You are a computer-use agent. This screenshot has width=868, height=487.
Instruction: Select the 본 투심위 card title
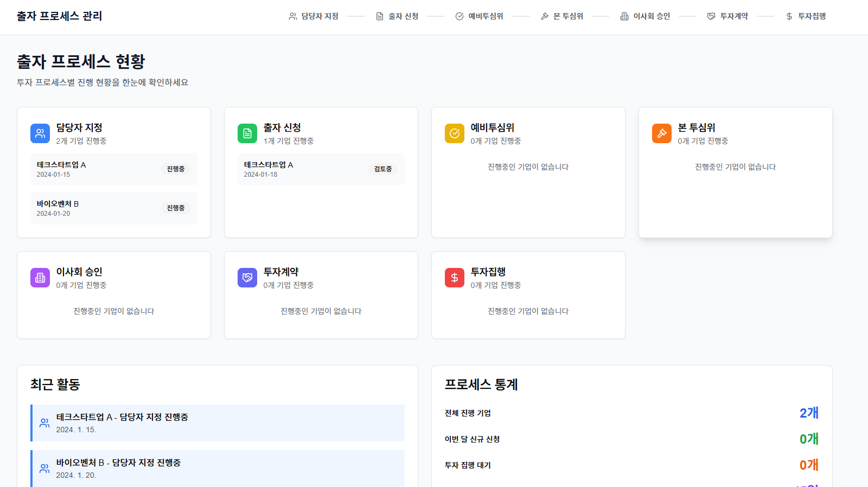pos(697,127)
